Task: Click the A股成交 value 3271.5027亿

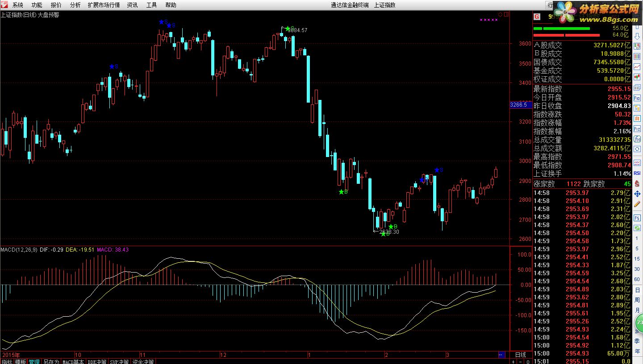Action: (x=612, y=45)
